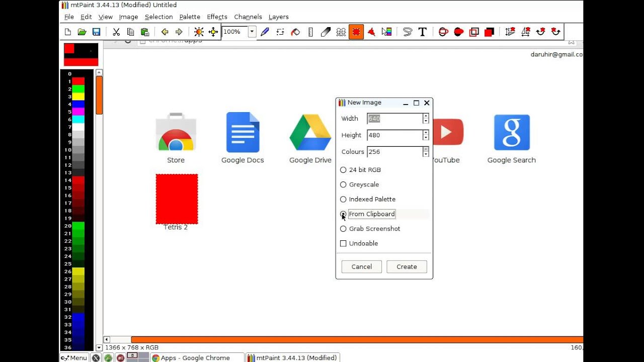644x362 pixels.
Task: Choose the Flood Fill bucket tool
Action: (x=295, y=32)
